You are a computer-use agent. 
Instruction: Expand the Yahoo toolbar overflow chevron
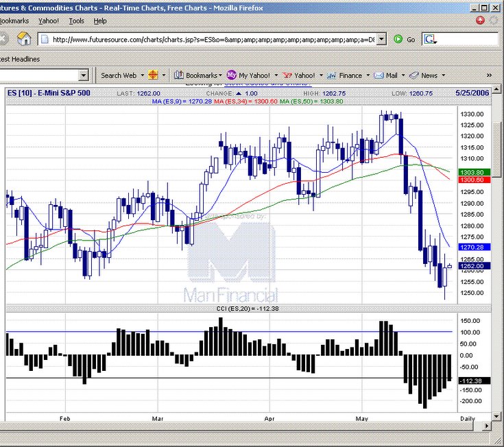click(489, 75)
